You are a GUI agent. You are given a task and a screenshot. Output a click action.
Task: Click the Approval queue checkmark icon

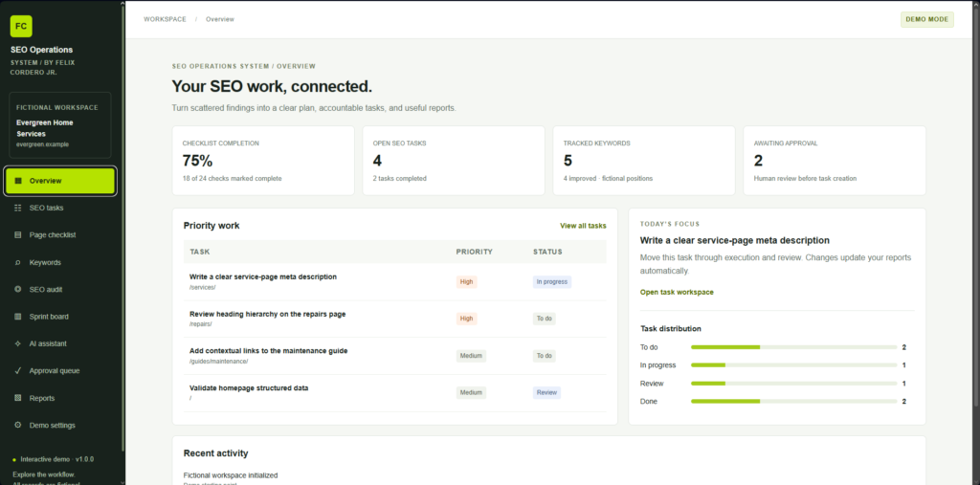[x=17, y=370]
